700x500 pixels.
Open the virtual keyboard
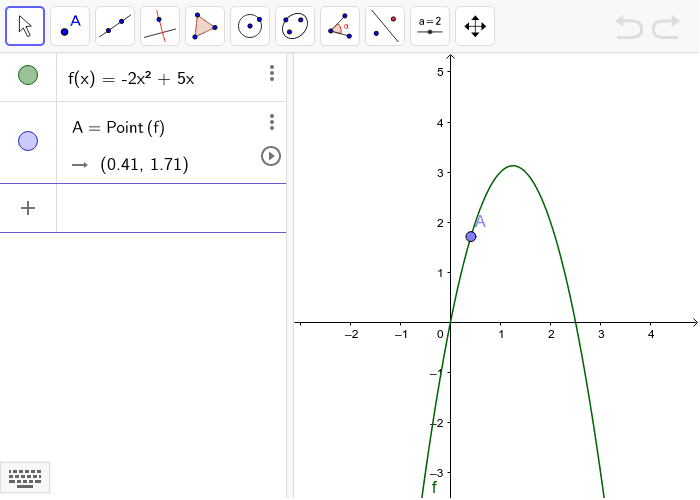tap(25, 478)
